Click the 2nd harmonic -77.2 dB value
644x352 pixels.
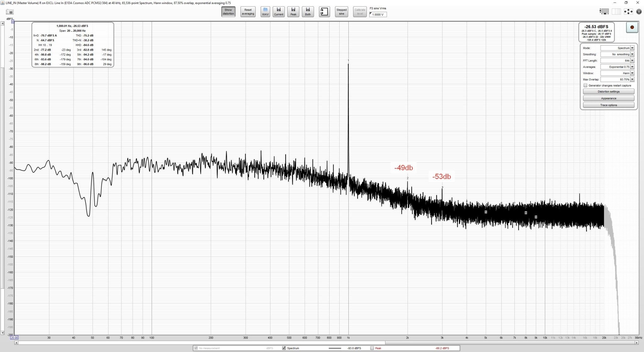[46, 50]
